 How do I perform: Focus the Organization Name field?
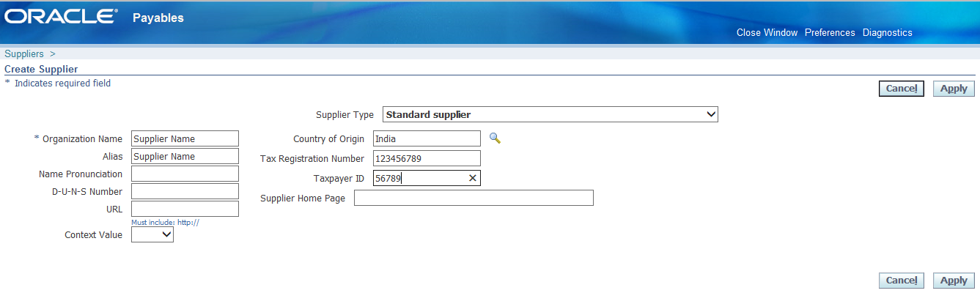pos(185,138)
